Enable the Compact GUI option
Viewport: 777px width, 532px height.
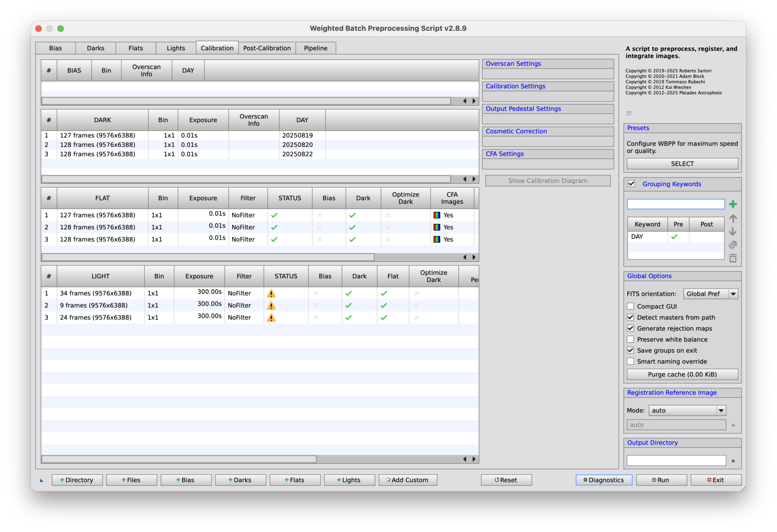tap(631, 306)
